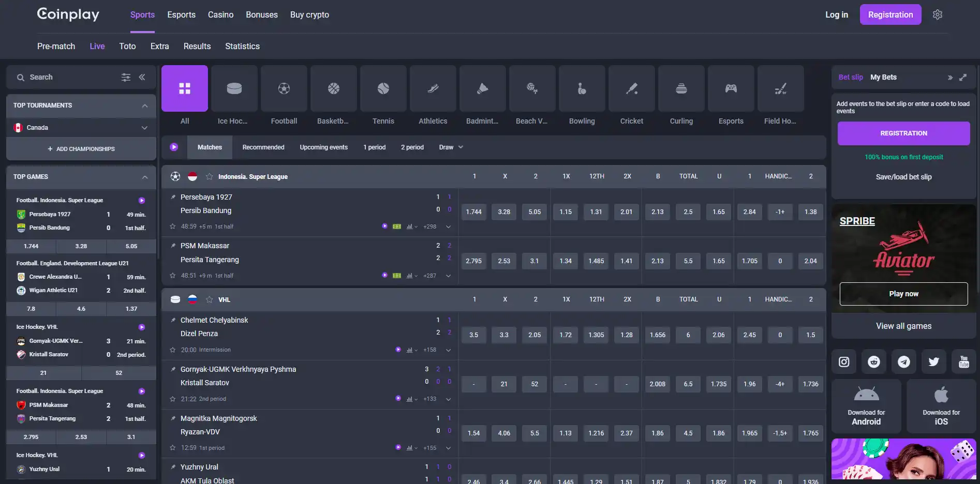Collapse bet slip with double arrow

(x=950, y=78)
